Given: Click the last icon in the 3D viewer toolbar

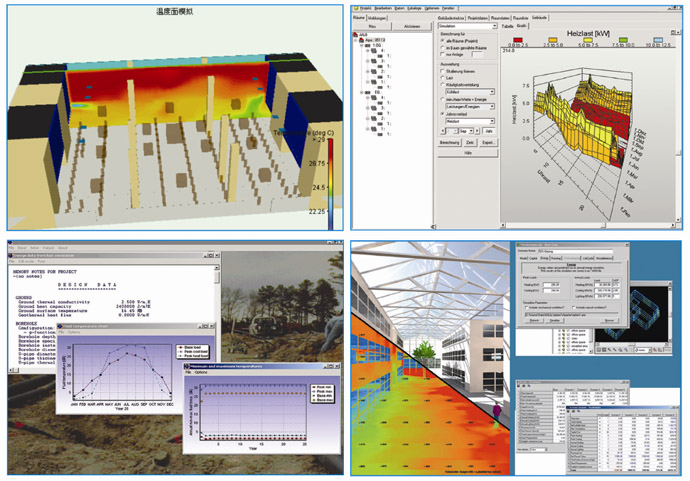Looking at the screenshot, I should click(660, 350).
